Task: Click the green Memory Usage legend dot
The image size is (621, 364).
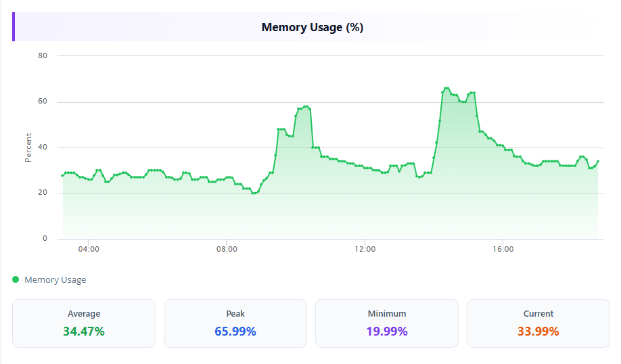Action: pos(16,279)
